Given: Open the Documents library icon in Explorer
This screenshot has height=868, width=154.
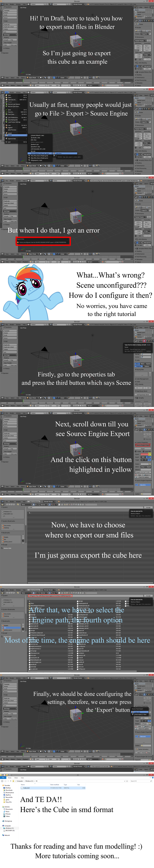Looking at the screenshot, I should 4,809.
